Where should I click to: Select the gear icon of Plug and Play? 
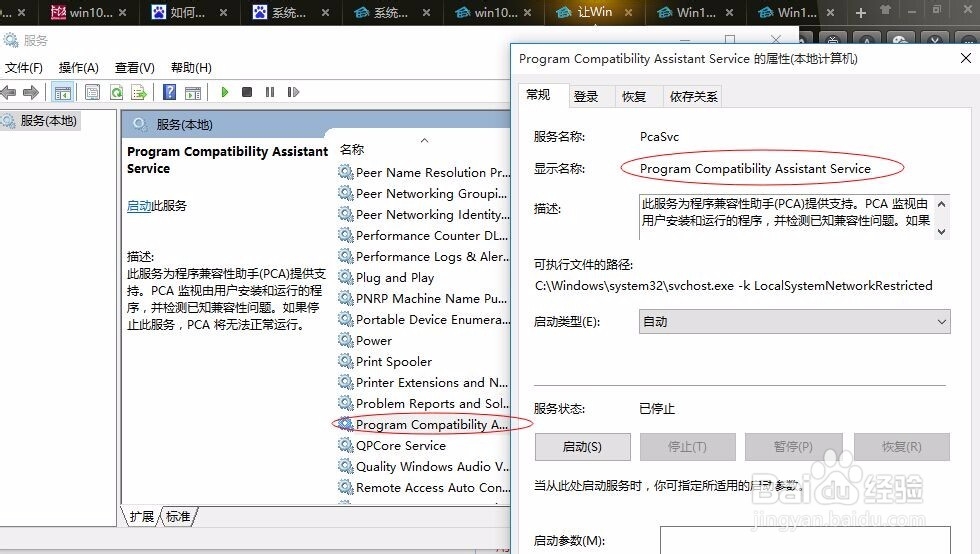346,276
